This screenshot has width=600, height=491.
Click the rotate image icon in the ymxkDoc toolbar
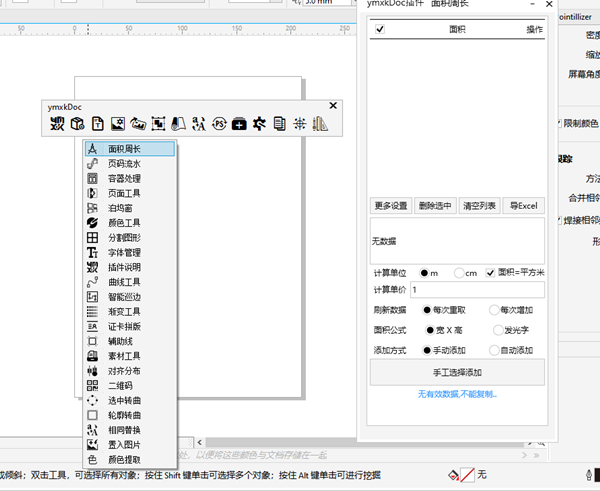[138, 124]
